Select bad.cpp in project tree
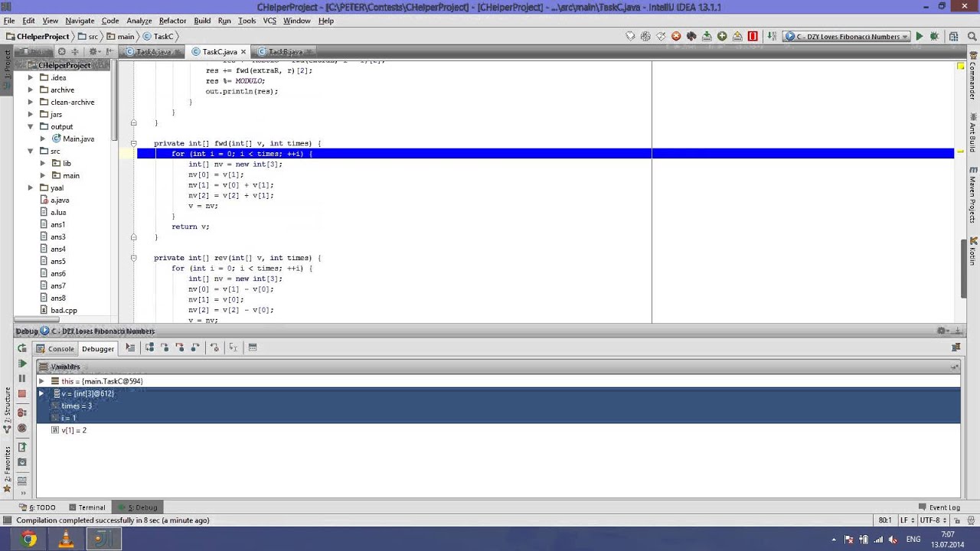The width and height of the screenshot is (980, 551). 58,310
